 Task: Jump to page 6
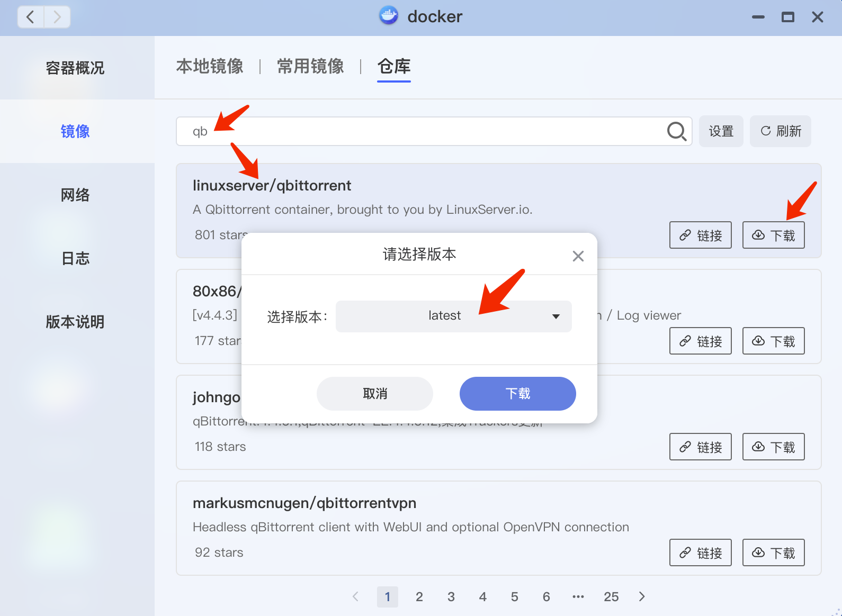(547, 597)
